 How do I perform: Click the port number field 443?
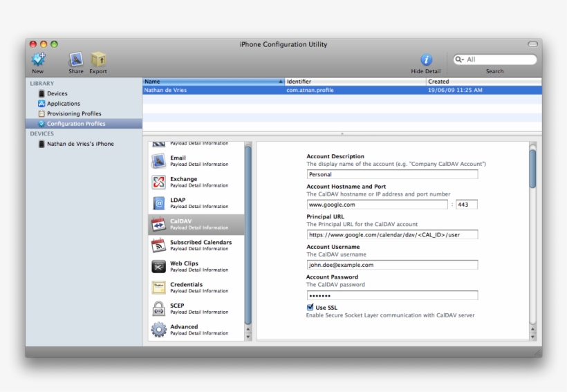click(467, 205)
